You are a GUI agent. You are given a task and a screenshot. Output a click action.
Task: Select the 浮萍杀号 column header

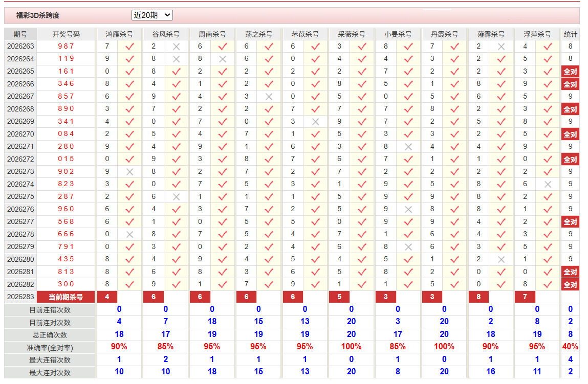537,34
